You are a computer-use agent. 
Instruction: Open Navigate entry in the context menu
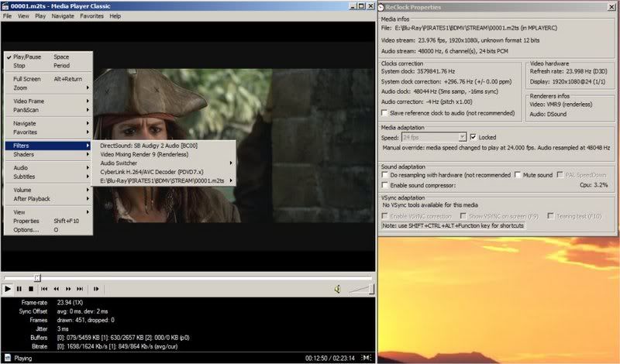tap(49, 123)
